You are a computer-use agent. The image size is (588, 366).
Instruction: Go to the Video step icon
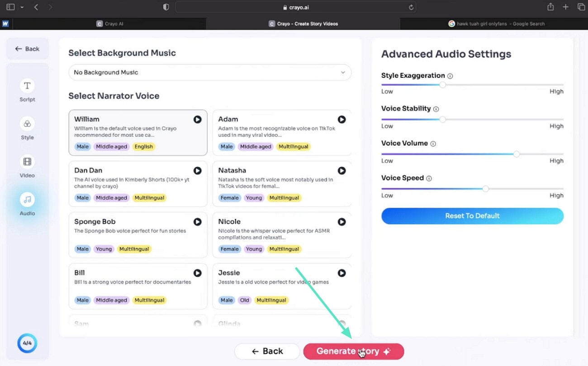27,161
